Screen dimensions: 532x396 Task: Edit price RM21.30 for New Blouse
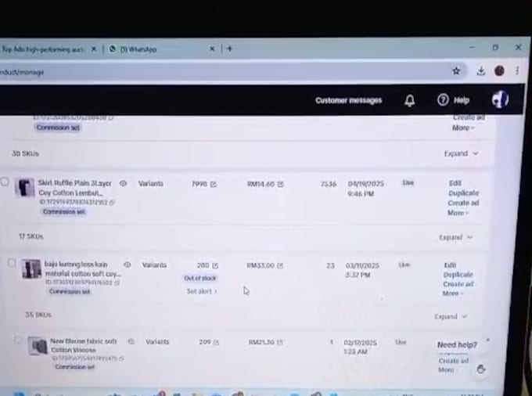coord(279,342)
